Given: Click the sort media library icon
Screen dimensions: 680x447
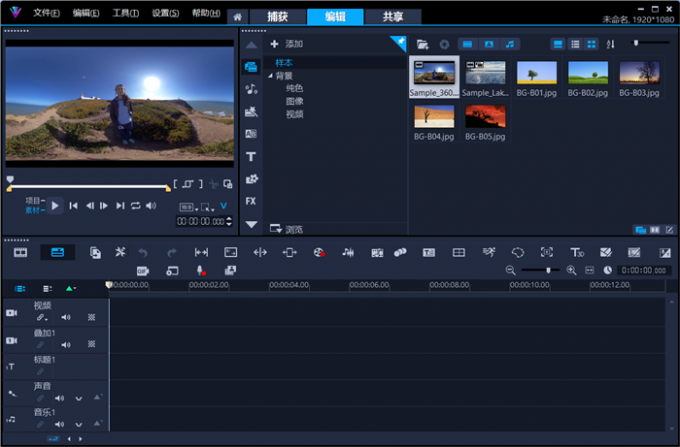Looking at the screenshot, I should [x=611, y=44].
